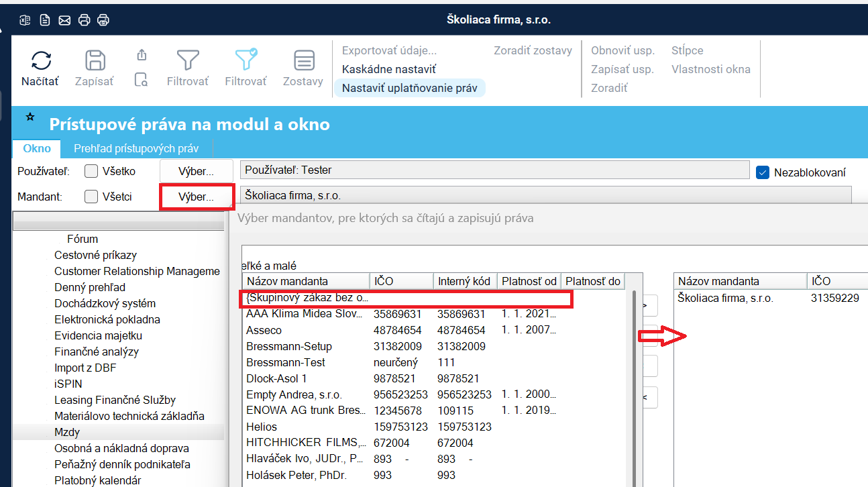Select the Mzdy module in tree
868x487 pixels.
click(x=67, y=432)
